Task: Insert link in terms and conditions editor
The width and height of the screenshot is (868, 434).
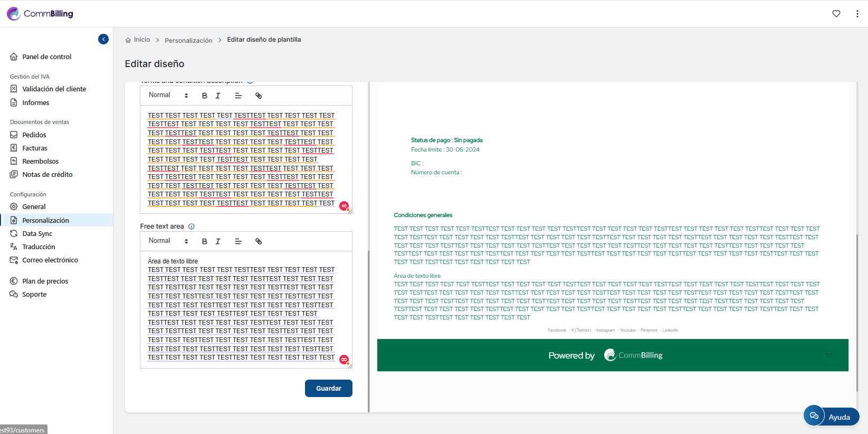Action: point(259,96)
